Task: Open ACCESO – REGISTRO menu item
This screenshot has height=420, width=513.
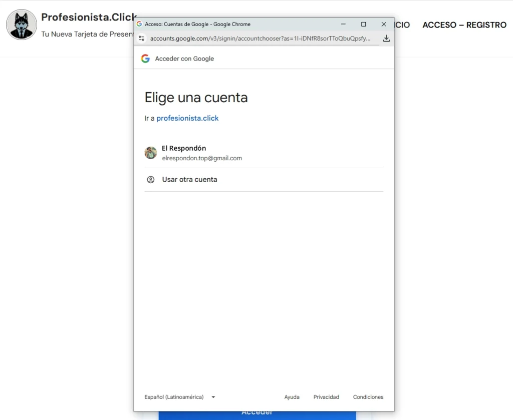Action: coord(464,25)
